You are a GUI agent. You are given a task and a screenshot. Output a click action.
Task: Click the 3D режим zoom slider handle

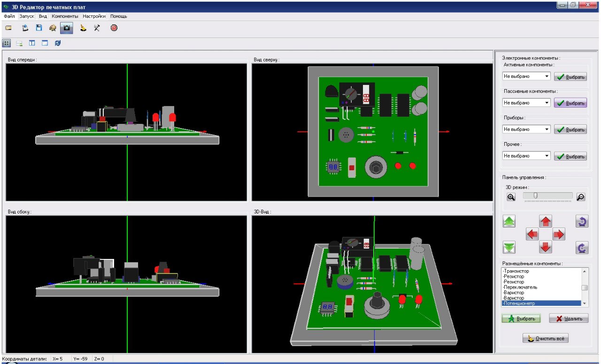(x=535, y=196)
